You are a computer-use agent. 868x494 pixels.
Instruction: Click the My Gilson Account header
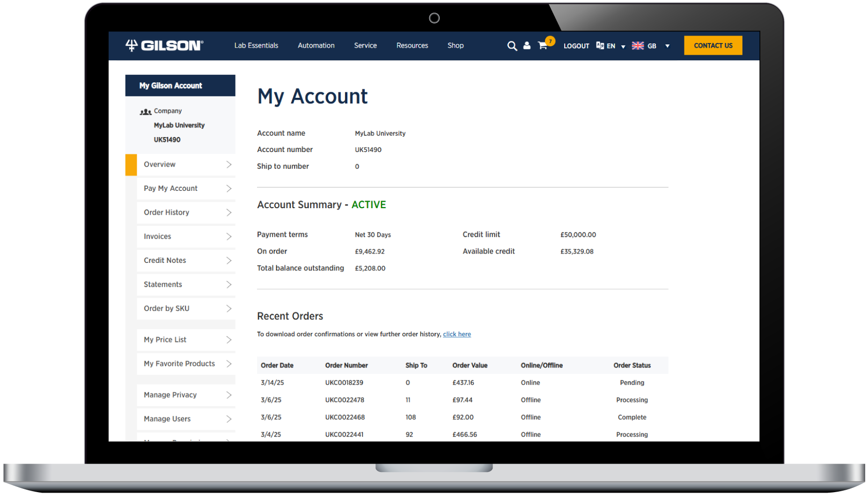[x=180, y=86]
